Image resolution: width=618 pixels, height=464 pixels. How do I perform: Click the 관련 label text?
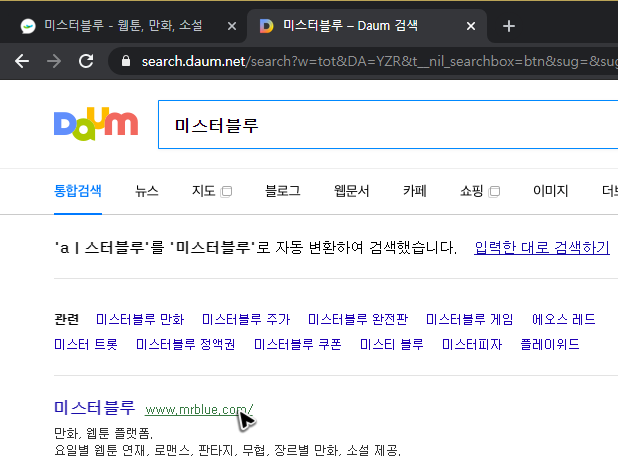67,319
